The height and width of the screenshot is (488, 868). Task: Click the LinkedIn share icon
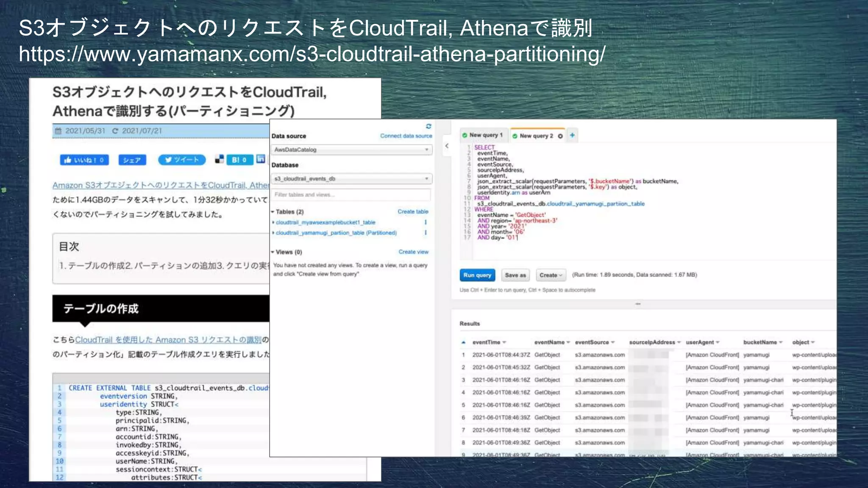261,159
